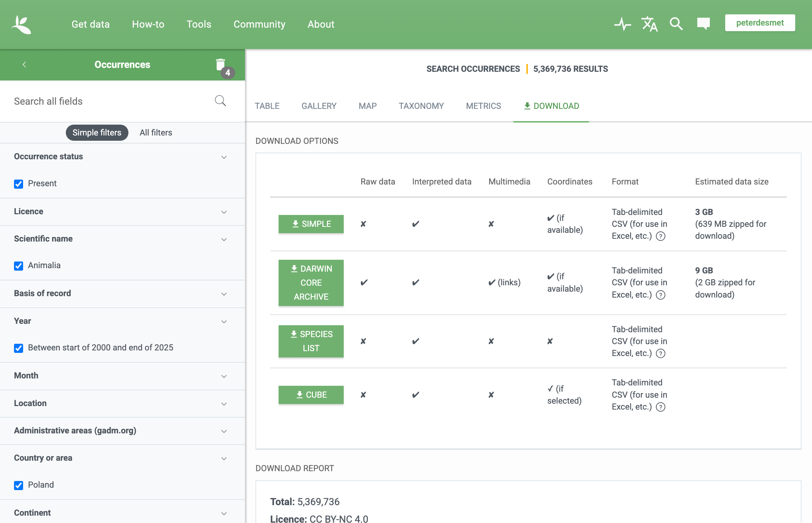The height and width of the screenshot is (523, 812).
Task: Click the DARWIN CORE ARCHIVE download button
Action: coord(311,283)
